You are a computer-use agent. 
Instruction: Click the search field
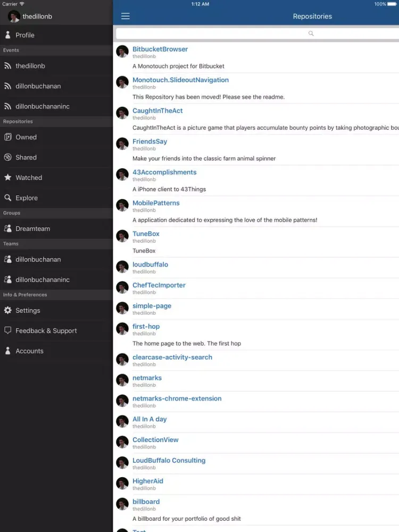pyautogui.click(x=257, y=33)
